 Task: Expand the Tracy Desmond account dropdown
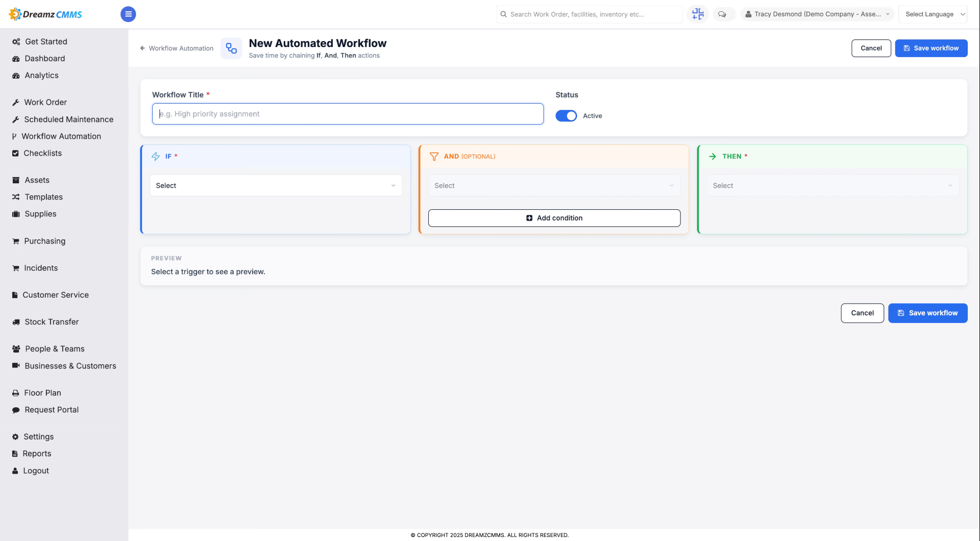(x=818, y=14)
